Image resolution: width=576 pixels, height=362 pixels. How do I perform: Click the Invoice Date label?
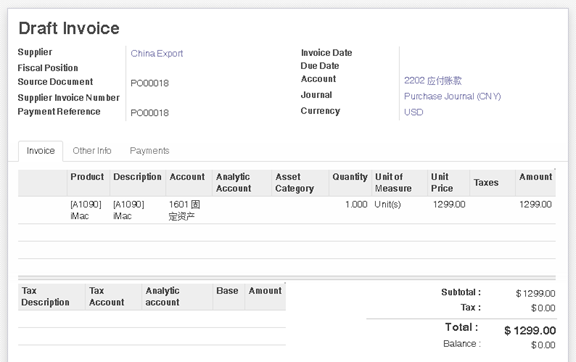326,53
